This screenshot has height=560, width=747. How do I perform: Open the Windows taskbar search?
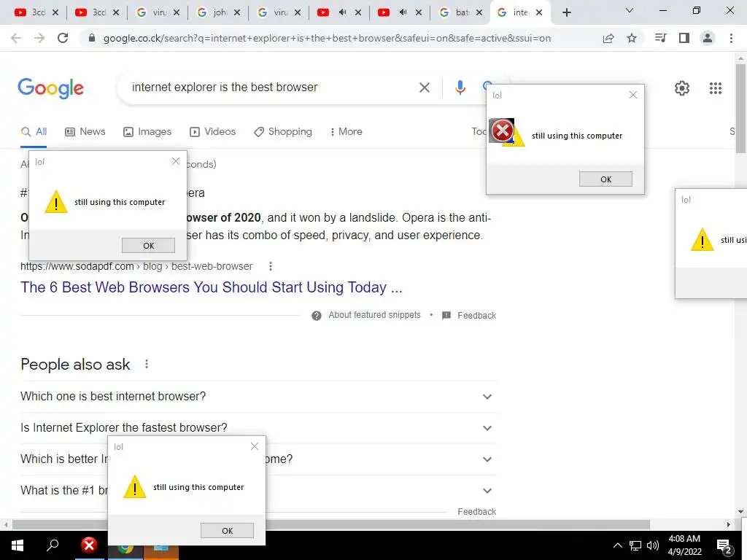click(x=53, y=545)
